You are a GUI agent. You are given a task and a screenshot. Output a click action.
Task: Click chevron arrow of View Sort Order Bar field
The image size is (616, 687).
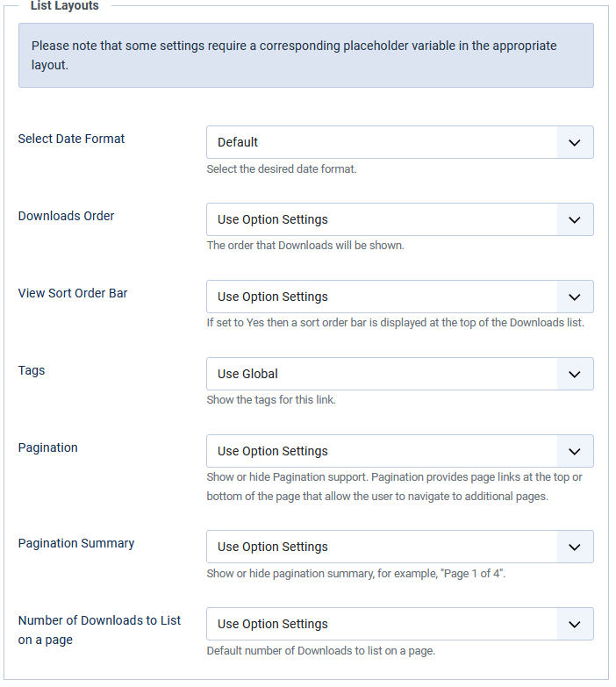(x=575, y=297)
